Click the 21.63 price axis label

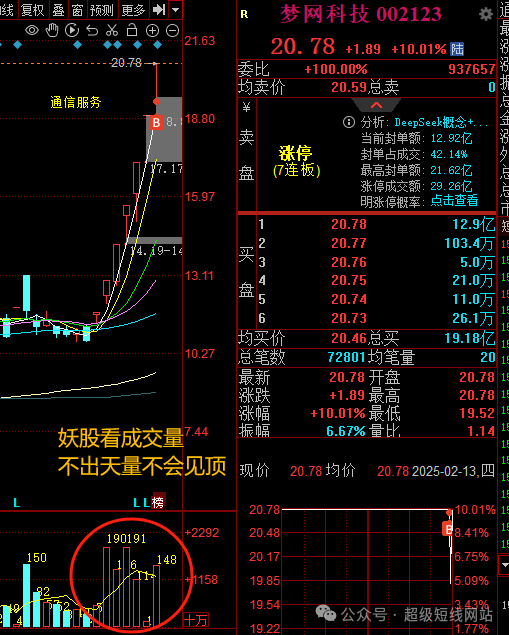coord(200,41)
